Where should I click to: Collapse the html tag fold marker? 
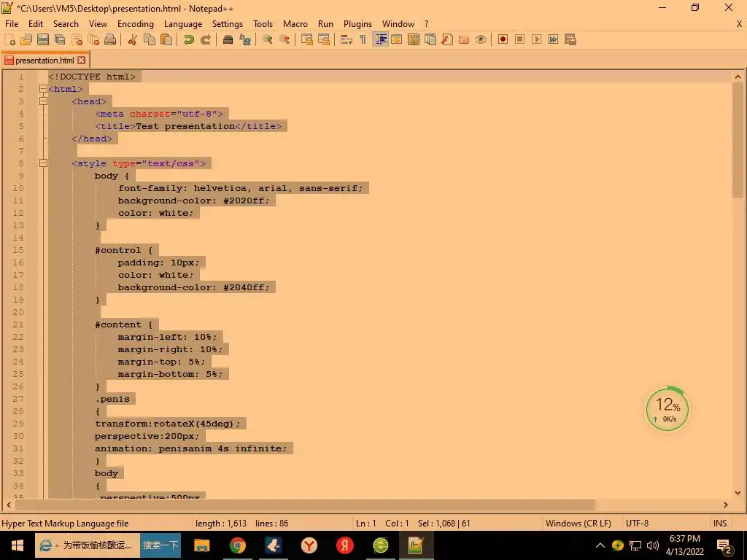click(x=43, y=88)
